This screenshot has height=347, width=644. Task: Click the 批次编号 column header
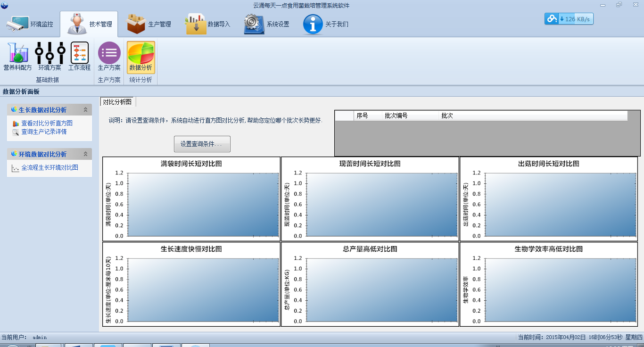(x=396, y=116)
